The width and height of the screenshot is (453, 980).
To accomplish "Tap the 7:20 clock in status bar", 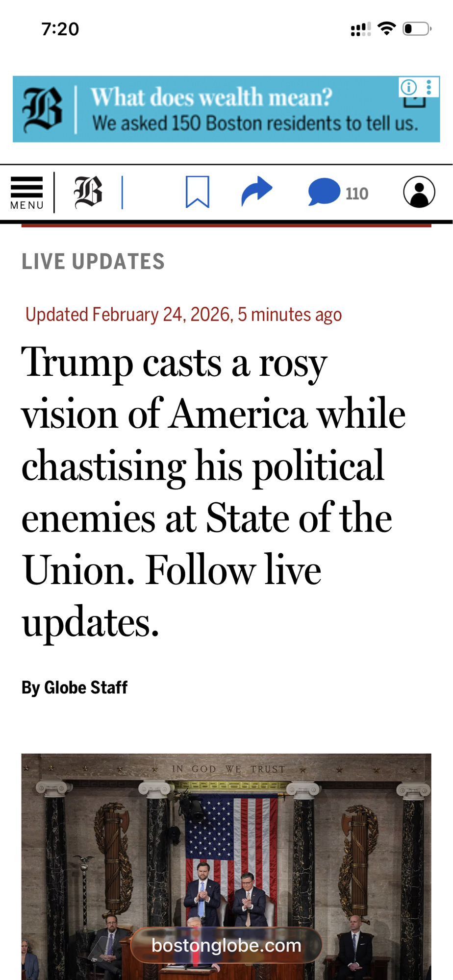I will coord(60,29).
